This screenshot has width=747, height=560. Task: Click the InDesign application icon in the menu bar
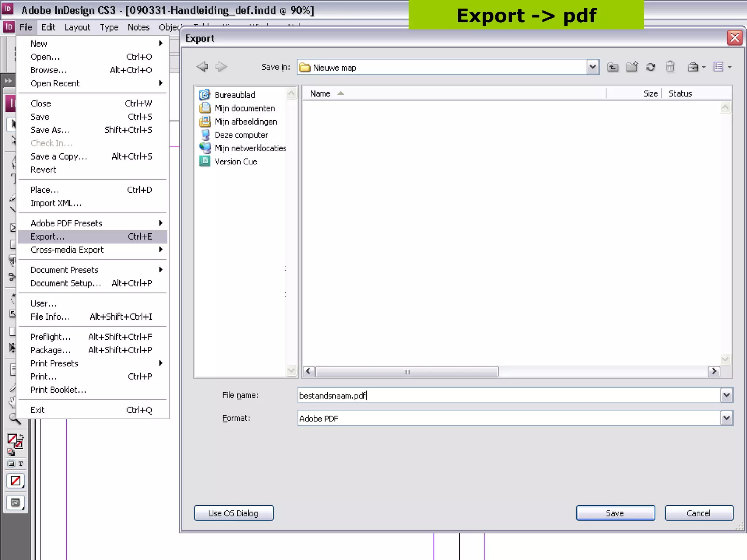tap(9, 27)
